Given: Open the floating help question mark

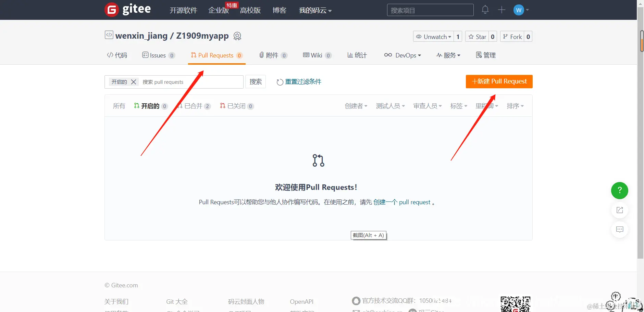Looking at the screenshot, I should coord(619,191).
